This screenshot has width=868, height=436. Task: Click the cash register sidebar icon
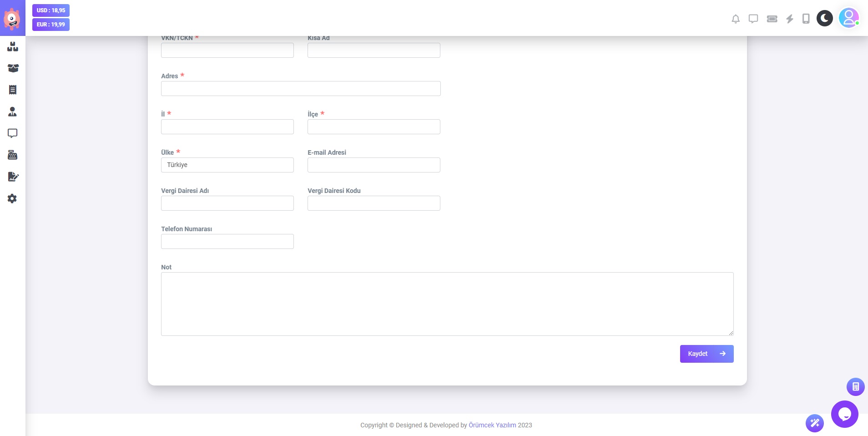13,155
